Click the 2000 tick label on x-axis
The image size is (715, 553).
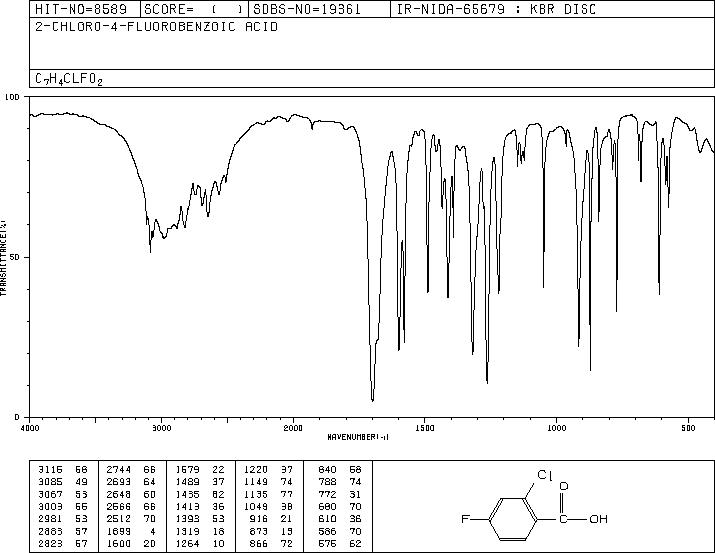point(293,428)
